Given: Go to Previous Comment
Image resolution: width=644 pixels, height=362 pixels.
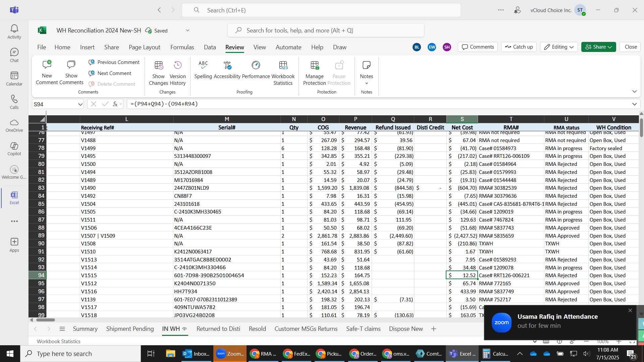Looking at the screenshot, I should (x=114, y=62).
